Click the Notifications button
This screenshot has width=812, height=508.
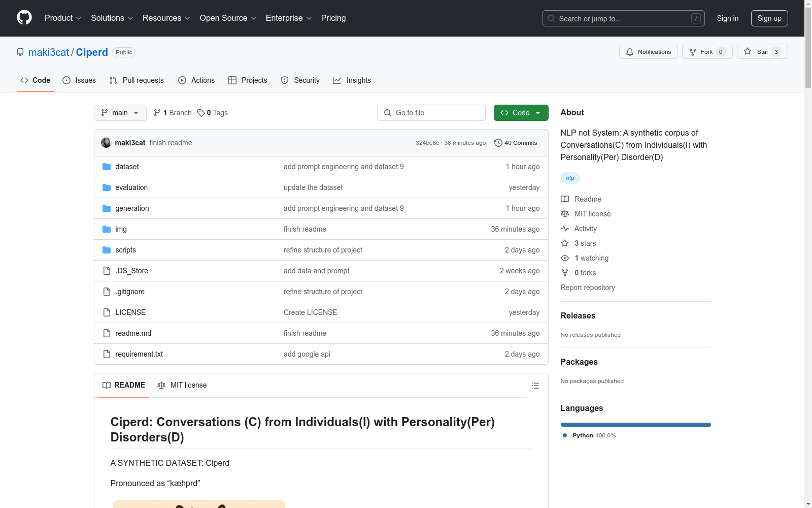[649, 52]
